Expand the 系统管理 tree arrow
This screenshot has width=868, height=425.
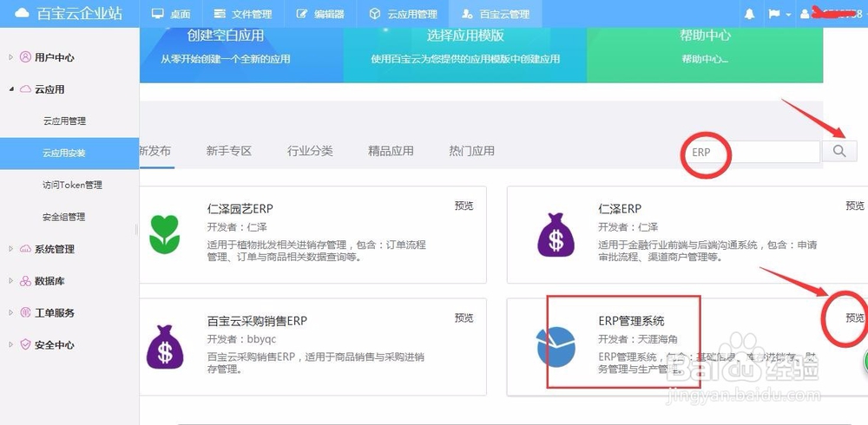point(10,249)
